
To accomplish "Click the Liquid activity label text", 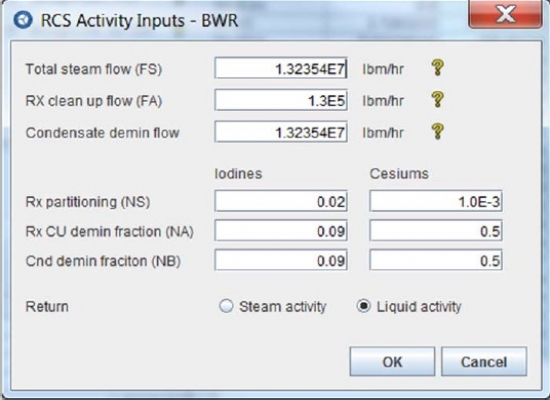I will click(419, 307).
